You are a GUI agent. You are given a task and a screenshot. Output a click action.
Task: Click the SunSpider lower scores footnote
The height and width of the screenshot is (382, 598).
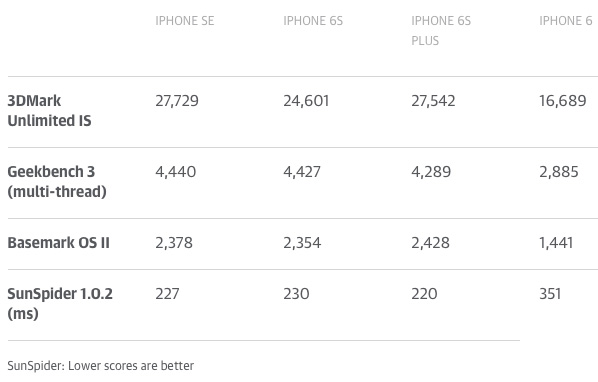tap(101, 366)
